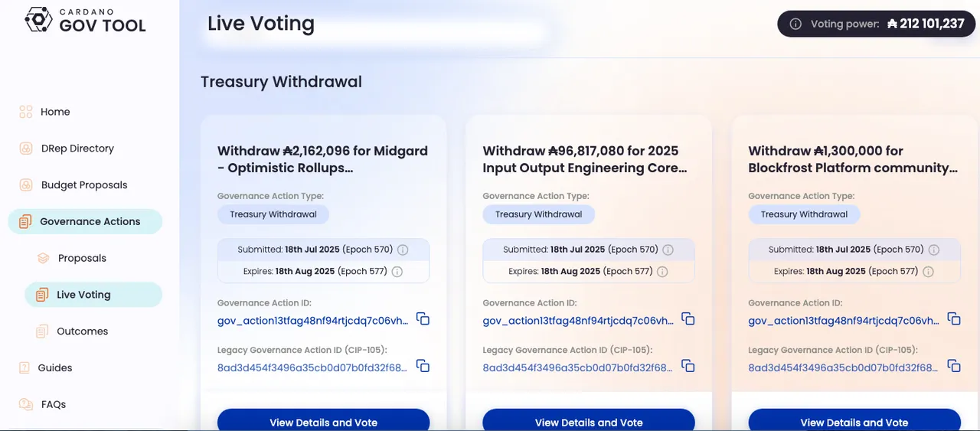
Task: Click the DRep Directory sidebar icon
Action: pyautogui.click(x=26, y=149)
